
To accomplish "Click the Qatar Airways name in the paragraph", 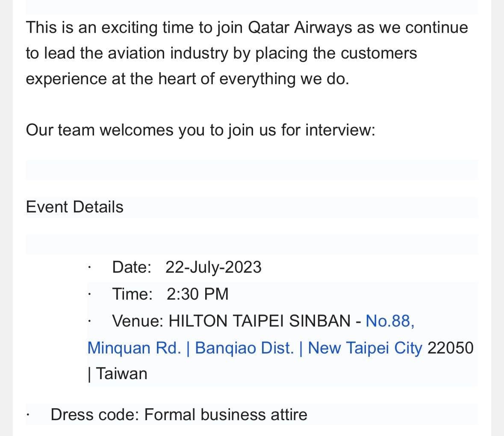I will 300,27.
